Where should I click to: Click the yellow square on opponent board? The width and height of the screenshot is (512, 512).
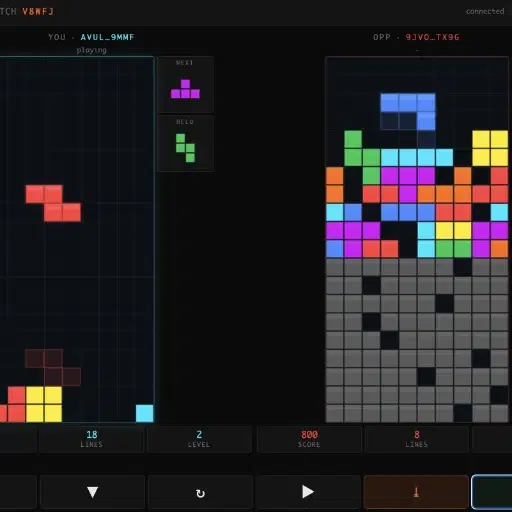coord(490,148)
